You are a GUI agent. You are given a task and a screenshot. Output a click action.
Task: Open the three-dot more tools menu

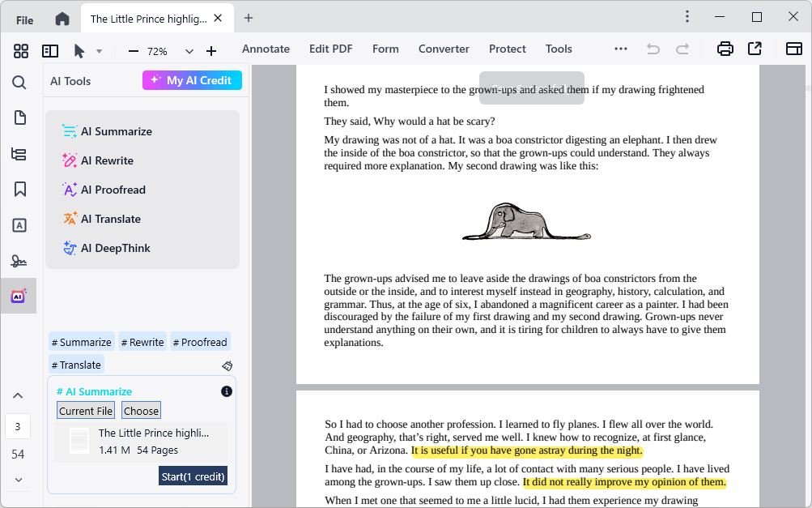621,49
